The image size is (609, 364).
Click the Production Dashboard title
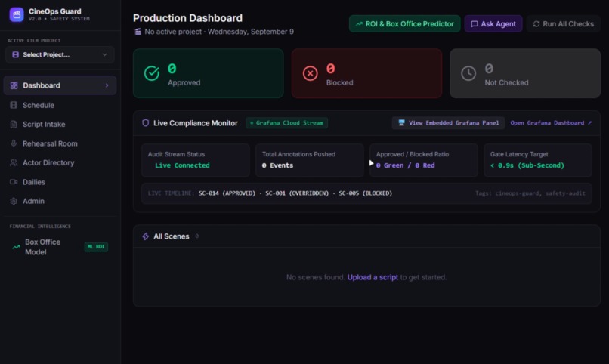[187, 18]
